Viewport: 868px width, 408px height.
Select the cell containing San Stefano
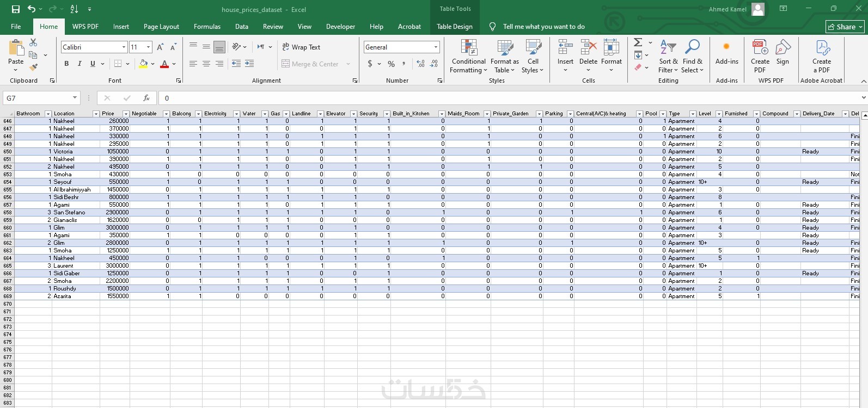(x=76, y=212)
